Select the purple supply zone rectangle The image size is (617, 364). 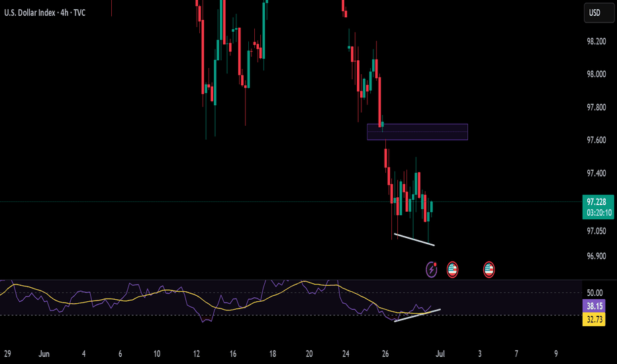418,132
